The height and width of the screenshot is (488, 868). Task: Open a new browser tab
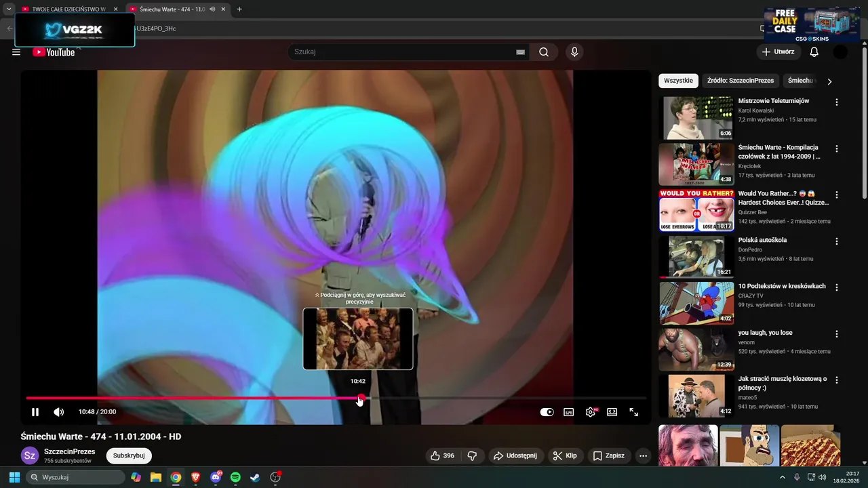pyautogui.click(x=239, y=9)
